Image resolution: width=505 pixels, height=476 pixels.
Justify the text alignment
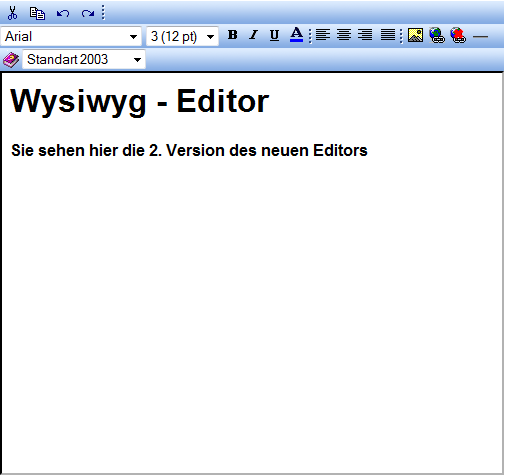click(388, 35)
